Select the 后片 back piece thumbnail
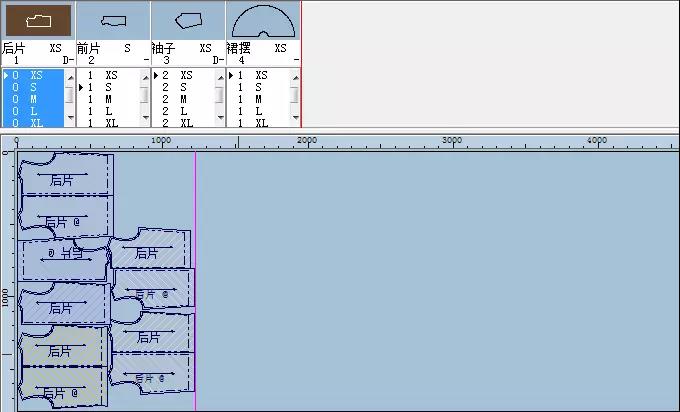The width and height of the screenshot is (680, 412). click(x=37, y=21)
